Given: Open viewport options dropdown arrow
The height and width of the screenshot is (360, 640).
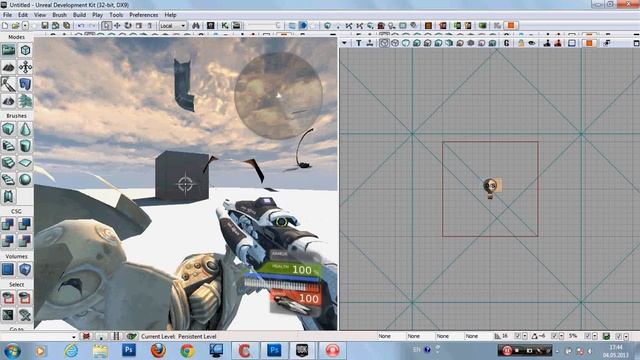Looking at the screenshot, I should pos(344,43).
